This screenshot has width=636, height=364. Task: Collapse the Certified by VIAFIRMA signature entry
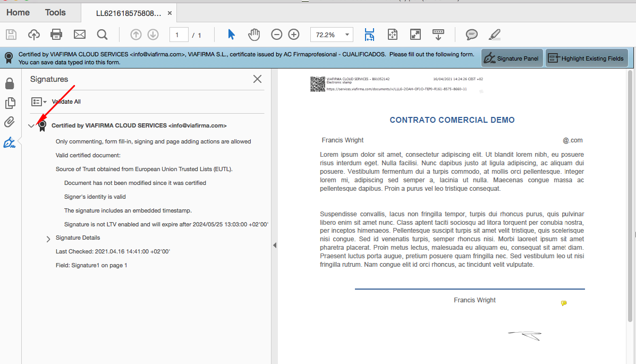click(31, 126)
